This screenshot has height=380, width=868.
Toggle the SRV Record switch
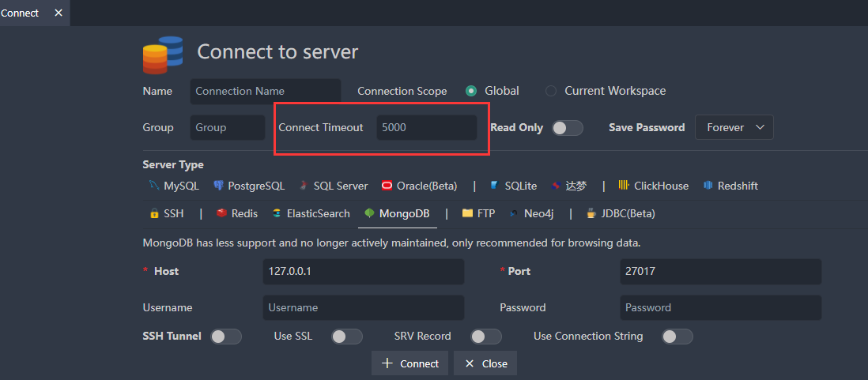point(485,336)
